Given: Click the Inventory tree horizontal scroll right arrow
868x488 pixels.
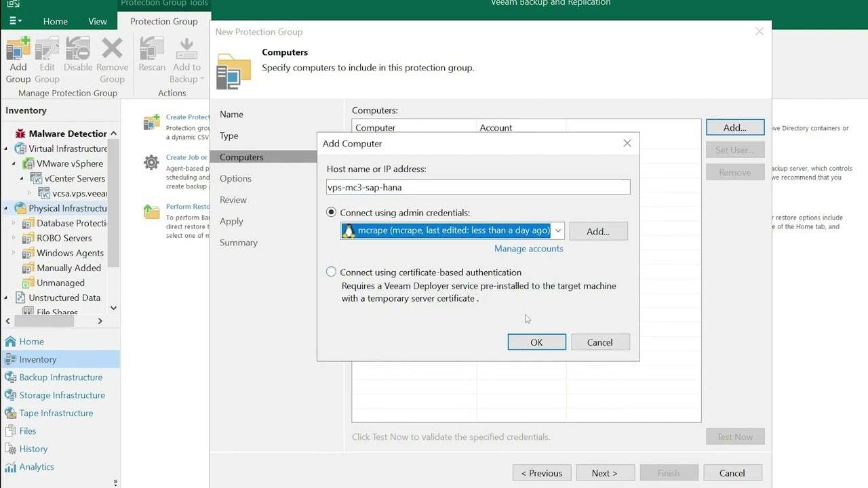Looking at the screenshot, I should [100, 321].
